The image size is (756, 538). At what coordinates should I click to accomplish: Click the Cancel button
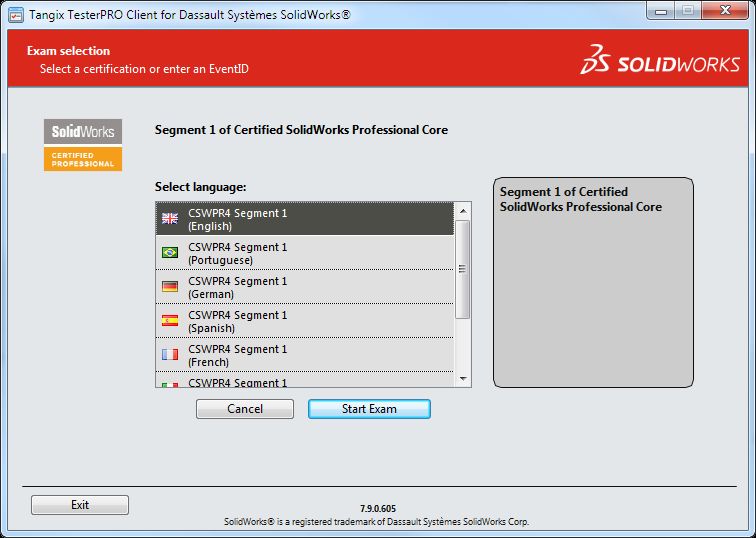pyautogui.click(x=244, y=409)
